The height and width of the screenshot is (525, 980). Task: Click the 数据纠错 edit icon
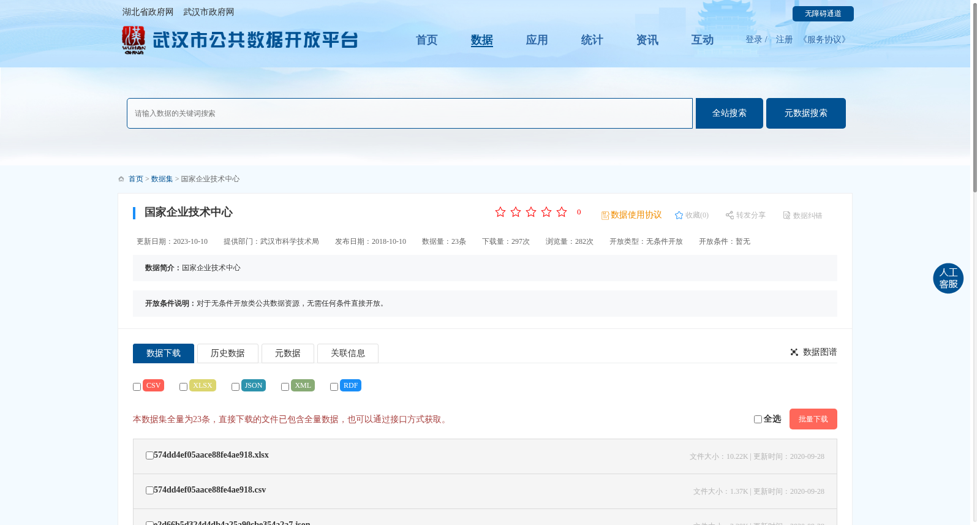pos(786,215)
